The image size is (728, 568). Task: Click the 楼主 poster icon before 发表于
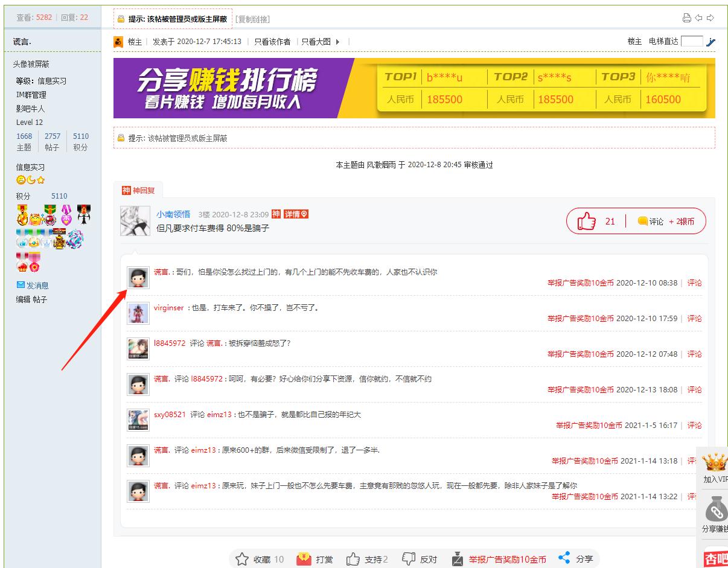coord(118,42)
